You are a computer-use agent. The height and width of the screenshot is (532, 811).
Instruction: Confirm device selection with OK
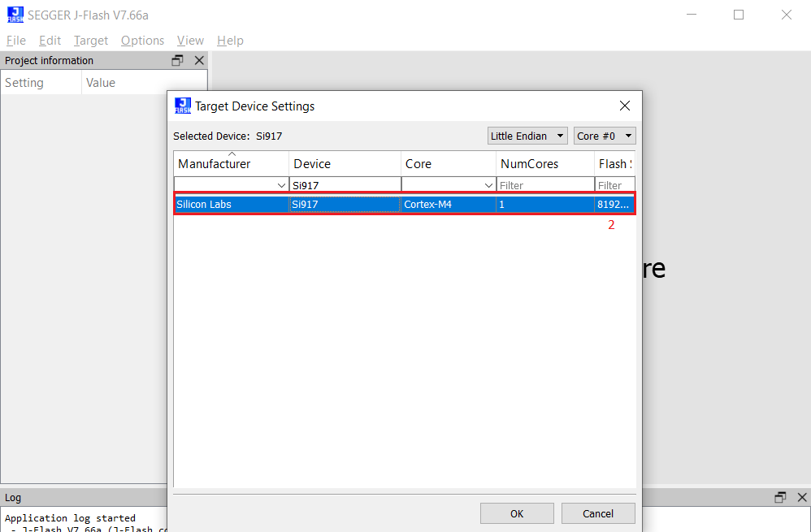[517, 513]
